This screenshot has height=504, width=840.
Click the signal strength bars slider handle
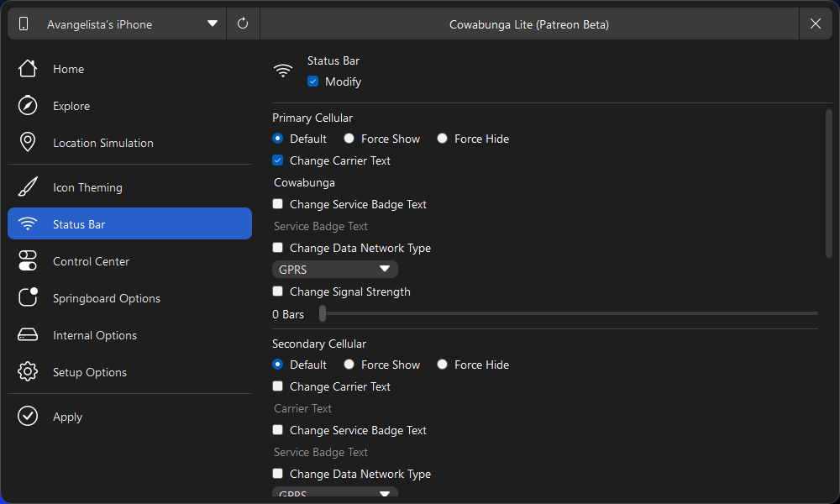tap(323, 313)
